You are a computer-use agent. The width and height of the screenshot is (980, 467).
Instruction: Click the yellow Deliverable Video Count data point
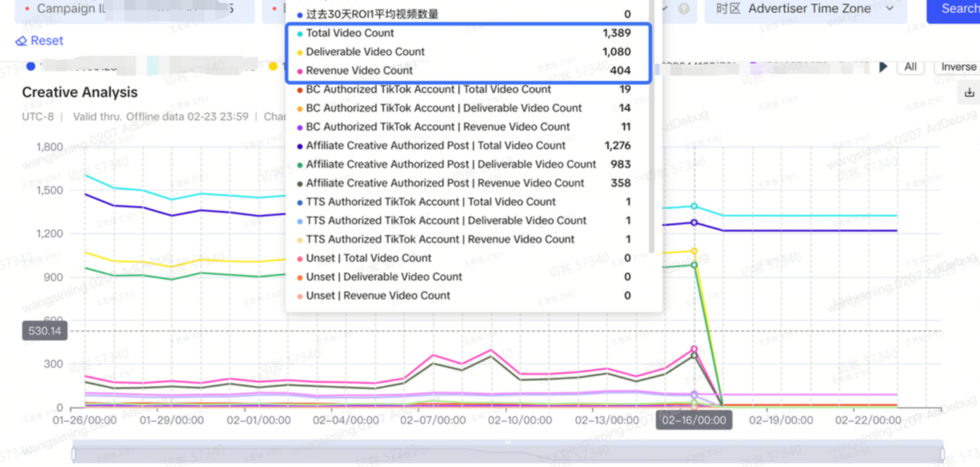[694, 251]
